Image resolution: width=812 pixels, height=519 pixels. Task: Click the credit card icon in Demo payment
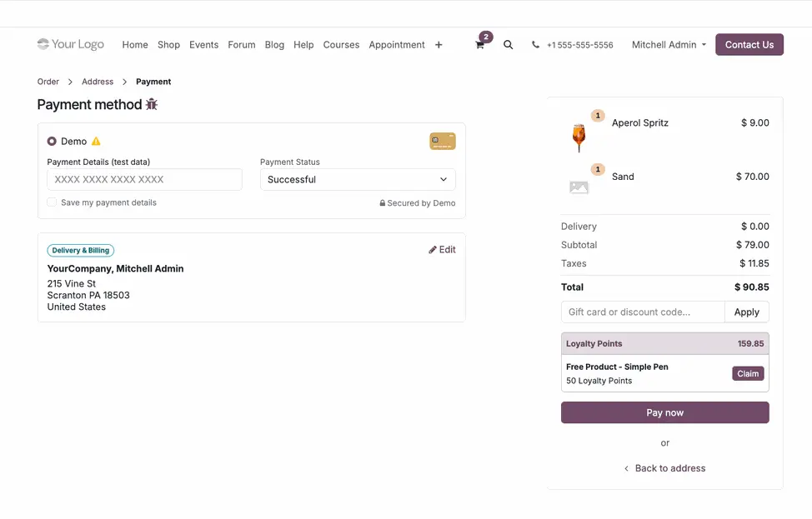pyautogui.click(x=442, y=141)
